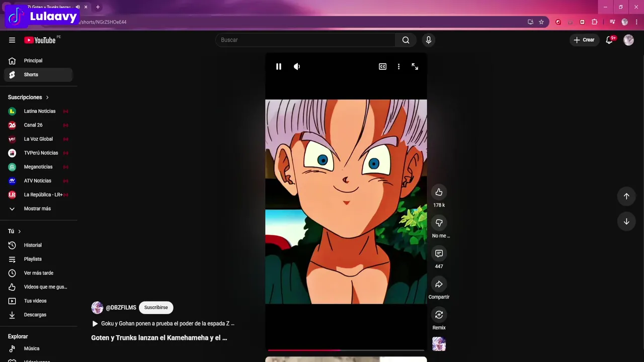The width and height of the screenshot is (644, 362).
Task: Open linked video Goku y Gohan ponen a prueba
Action: point(163,324)
